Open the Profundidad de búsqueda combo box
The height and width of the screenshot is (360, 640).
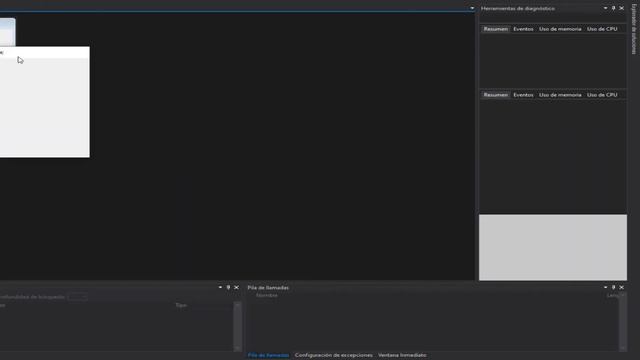click(x=78, y=297)
